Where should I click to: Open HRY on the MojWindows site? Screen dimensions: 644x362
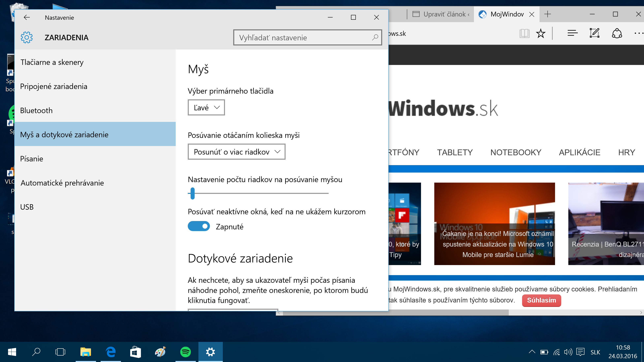[x=626, y=152]
